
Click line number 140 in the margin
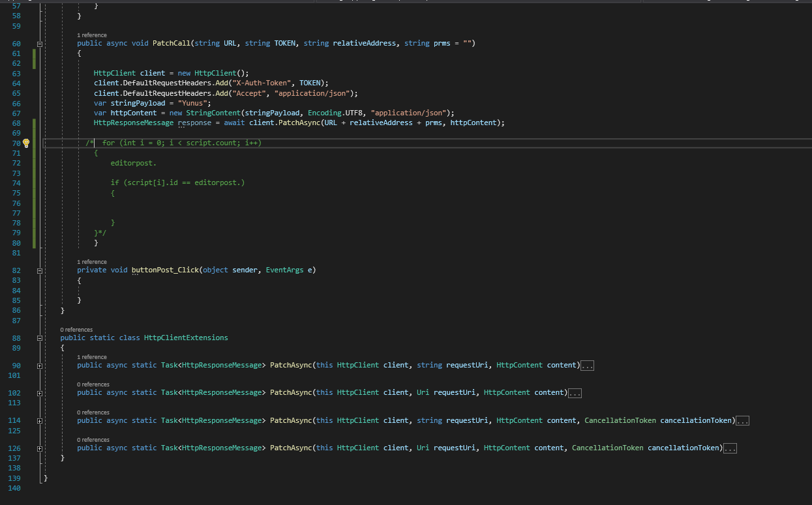click(x=14, y=489)
